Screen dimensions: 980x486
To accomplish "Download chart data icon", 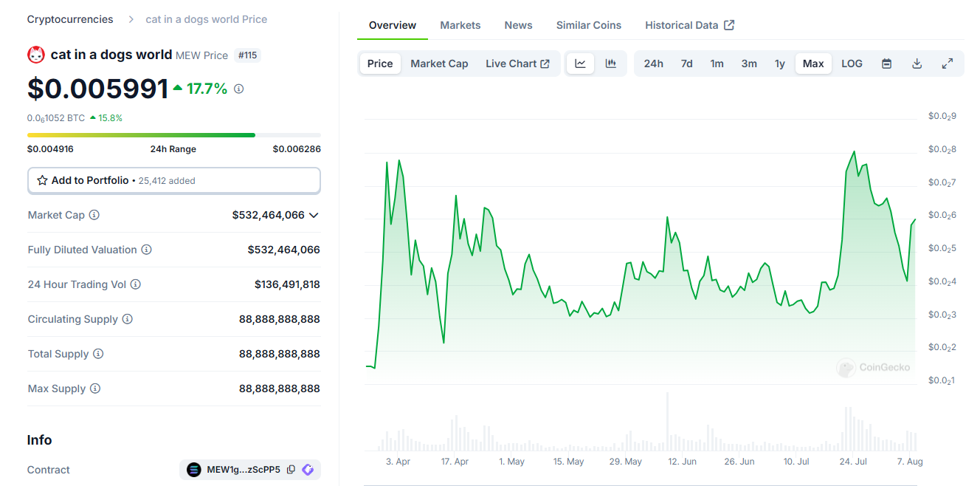I will point(917,64).
